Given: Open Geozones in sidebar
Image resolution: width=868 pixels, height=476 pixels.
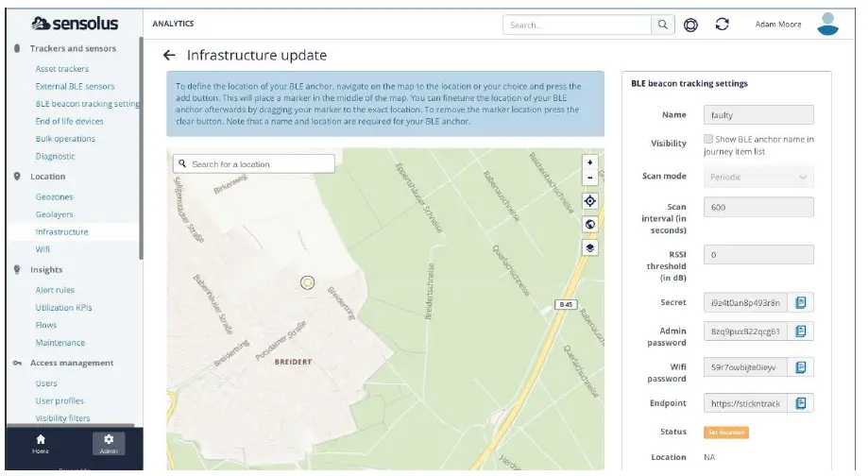Looking at the screenshot, I should click(54, 197).
